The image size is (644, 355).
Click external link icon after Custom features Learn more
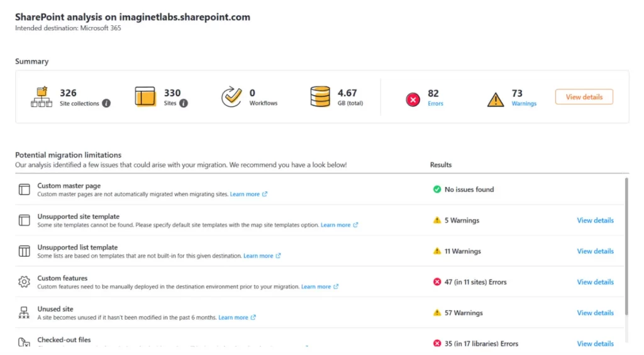coord(336,286)
